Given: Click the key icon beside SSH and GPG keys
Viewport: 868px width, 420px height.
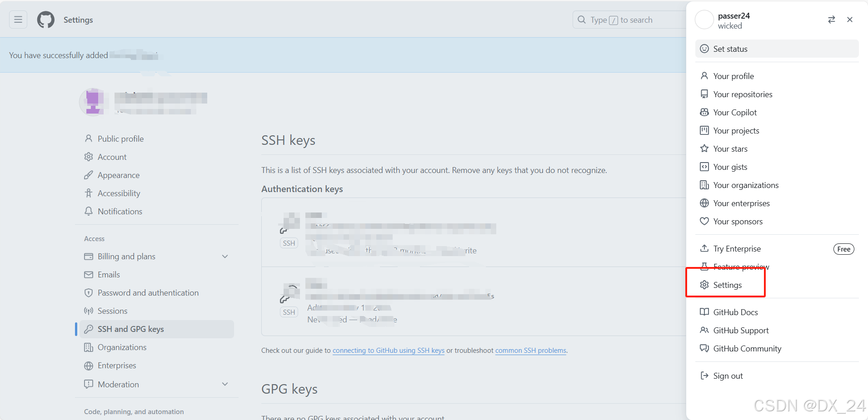Looking at the screenshot, I should 89,329.
